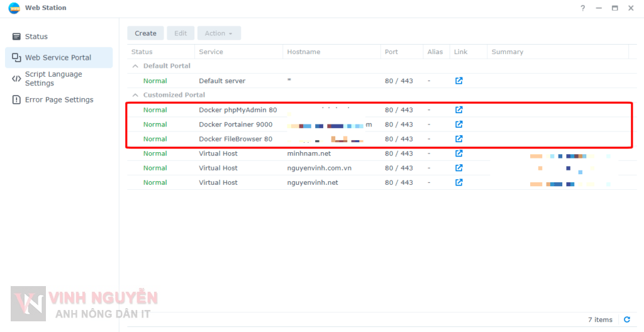Open link icon for nguyenvinh.com.vn host
The image size is (644, 332).
459,168
